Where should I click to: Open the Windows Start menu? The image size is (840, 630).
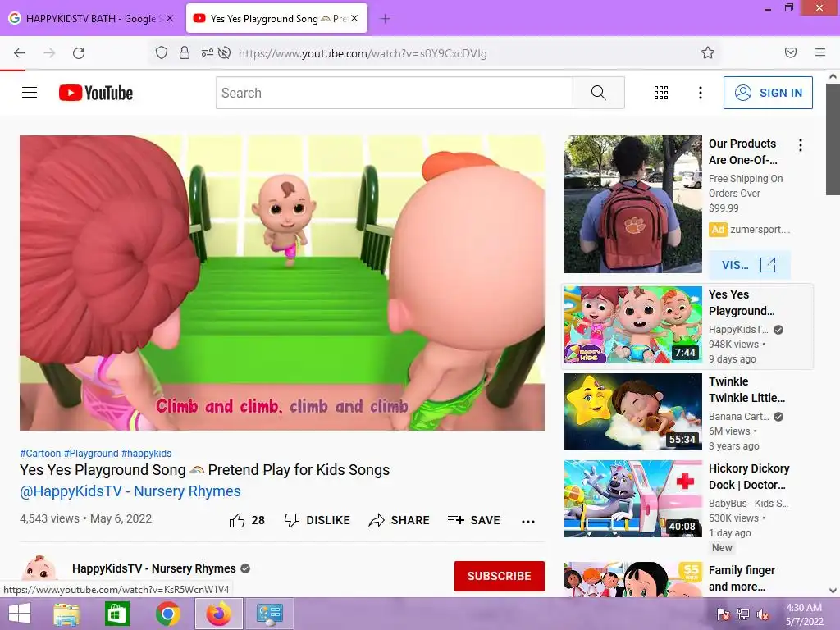coord(20,614)
